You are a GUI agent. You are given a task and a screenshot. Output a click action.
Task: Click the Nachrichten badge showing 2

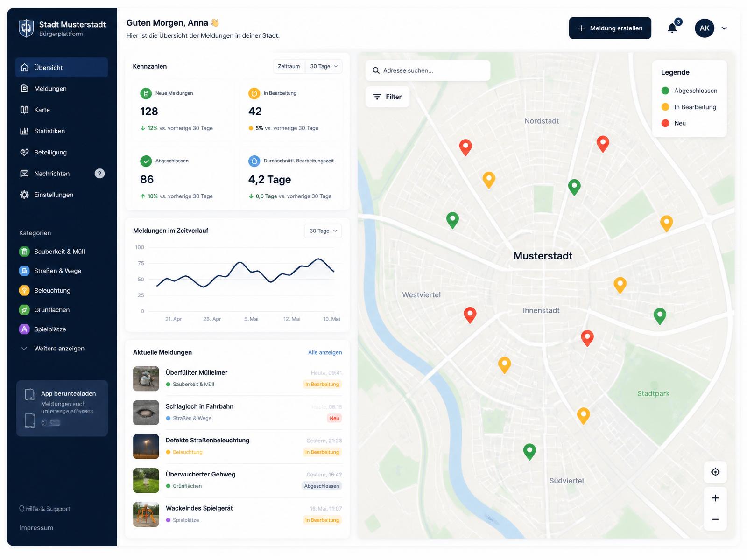tap(99, 174)
